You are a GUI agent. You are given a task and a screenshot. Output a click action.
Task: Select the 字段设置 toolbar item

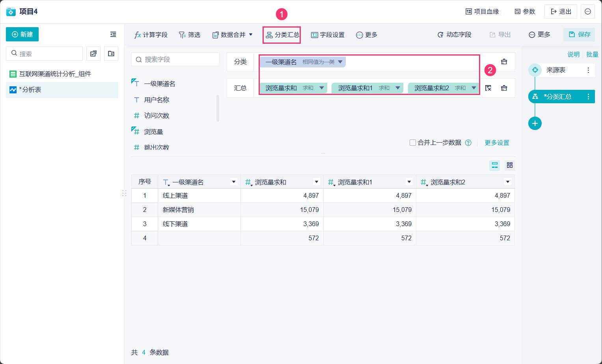[328, 35]
